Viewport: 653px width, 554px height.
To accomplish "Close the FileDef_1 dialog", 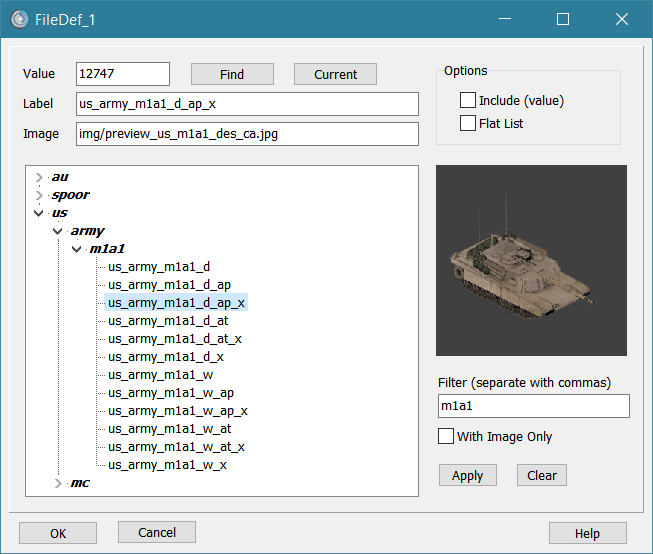I will pyautogui.click(x=621, y=19).
